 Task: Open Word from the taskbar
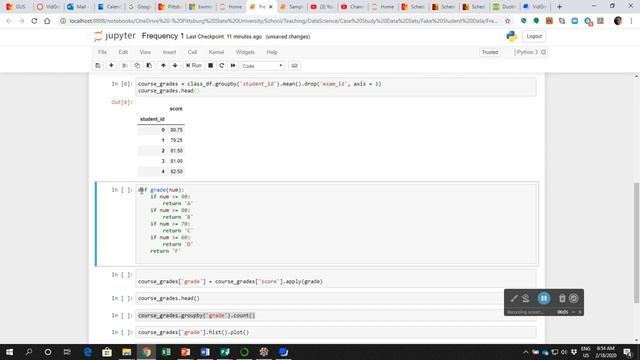click(x=205, y=352)
